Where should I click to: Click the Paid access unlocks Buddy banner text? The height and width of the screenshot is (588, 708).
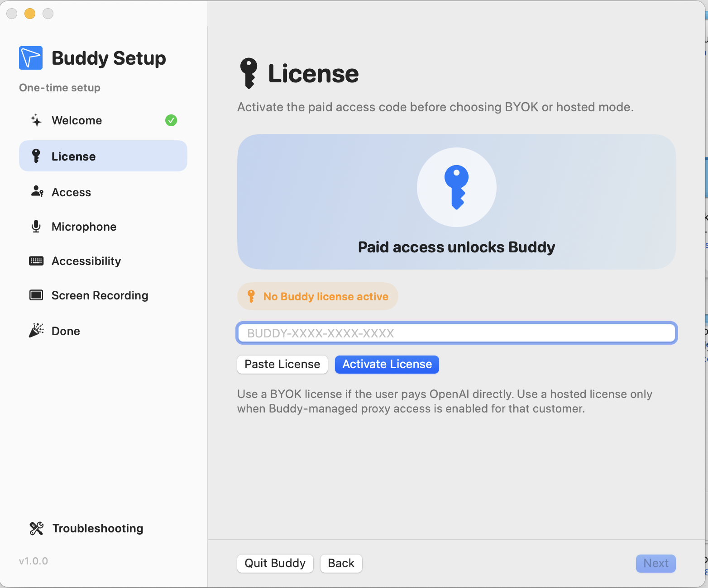[x=457, y=247]
